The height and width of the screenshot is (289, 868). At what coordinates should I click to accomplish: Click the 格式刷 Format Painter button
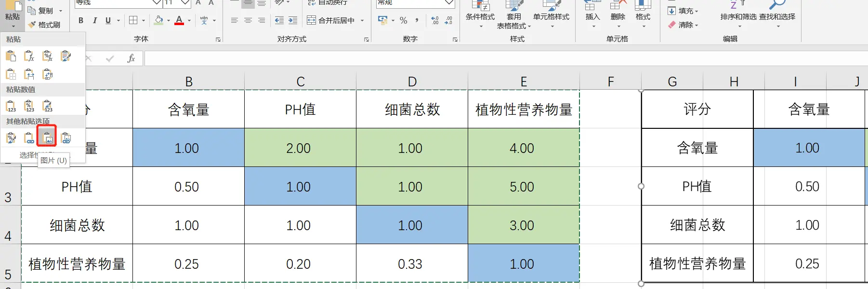point(44,25)
